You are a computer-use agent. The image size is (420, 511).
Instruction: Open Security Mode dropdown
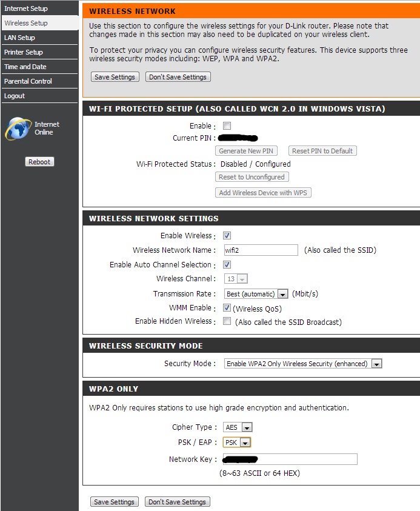pyautogui.click(x=303, y=364)
